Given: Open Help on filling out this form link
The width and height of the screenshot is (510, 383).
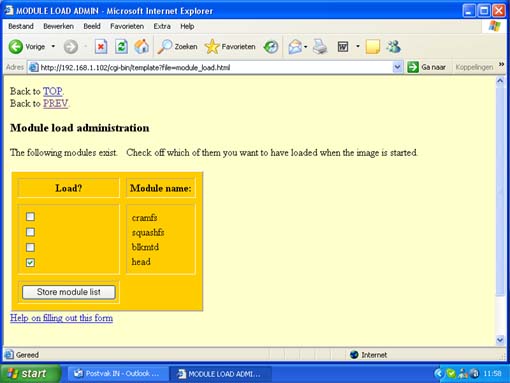Looking at the screenshot, I should 61,318.
